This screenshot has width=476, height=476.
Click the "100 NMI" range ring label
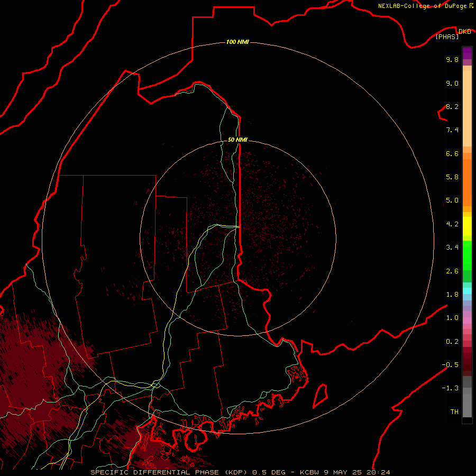[x=237, y=42]
